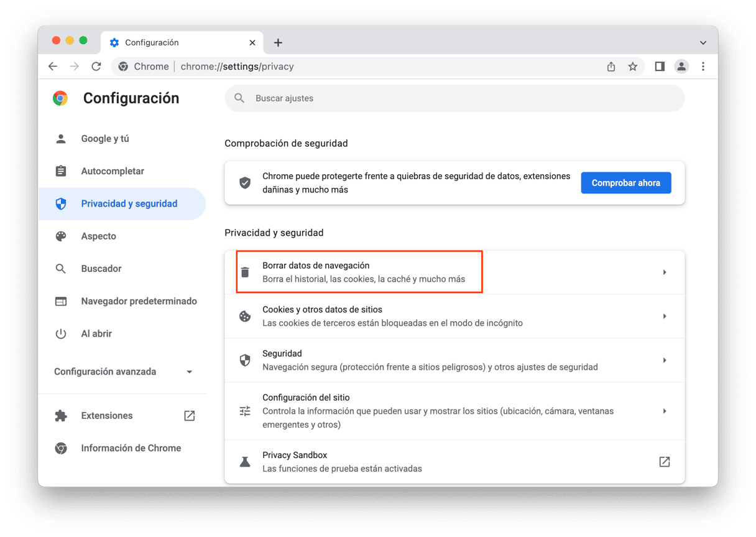Click the Buscador magnifier icon
The image size is (756, 537).
click(61, 268)
